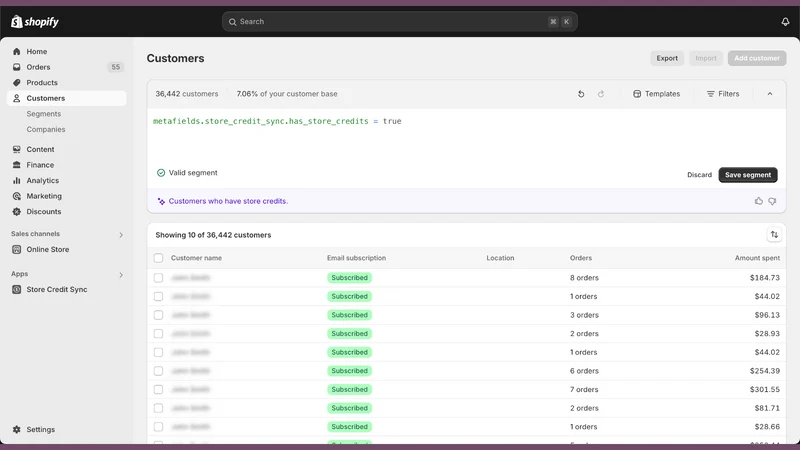Viewport: 800px width, 450px height.
Task: Open the Store Credit Sync app icon
Action: [17, 289]
